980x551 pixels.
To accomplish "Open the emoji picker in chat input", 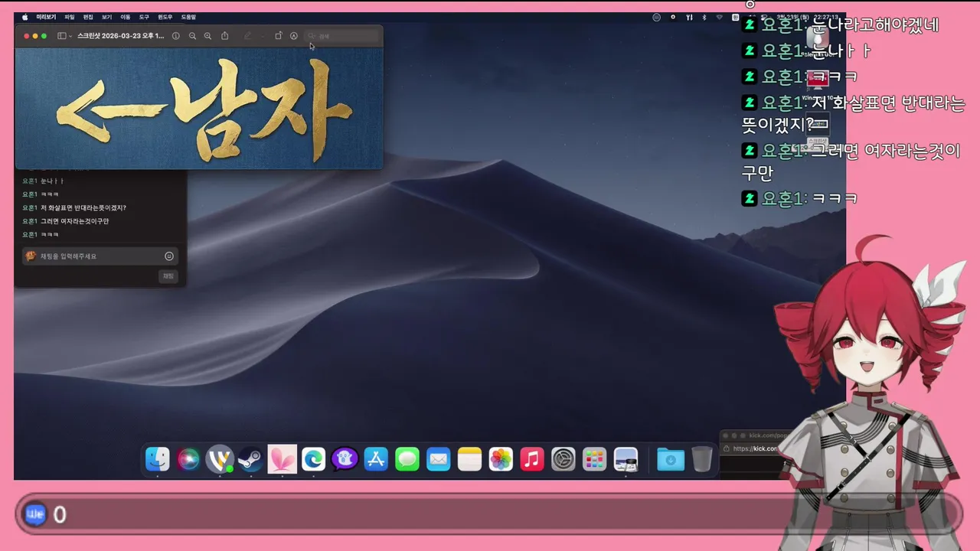I will [x=169, y=256].
